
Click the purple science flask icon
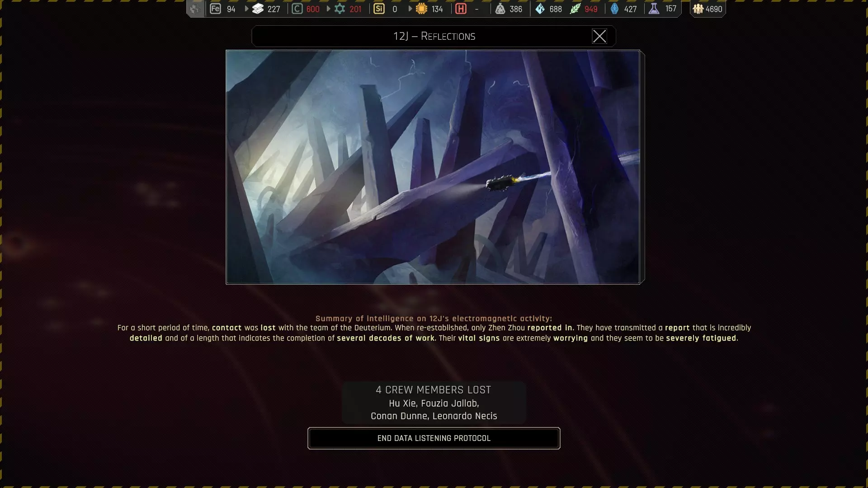[654, 9]
